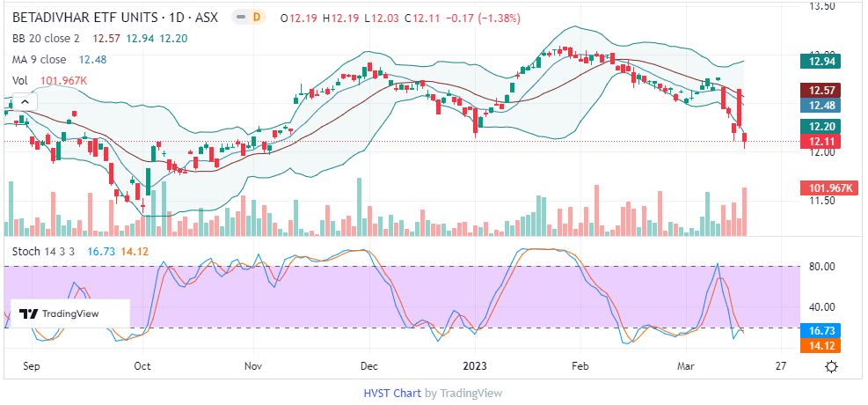
Task: Collapse the indicator legend with the chevron
Action: [24, 102]
